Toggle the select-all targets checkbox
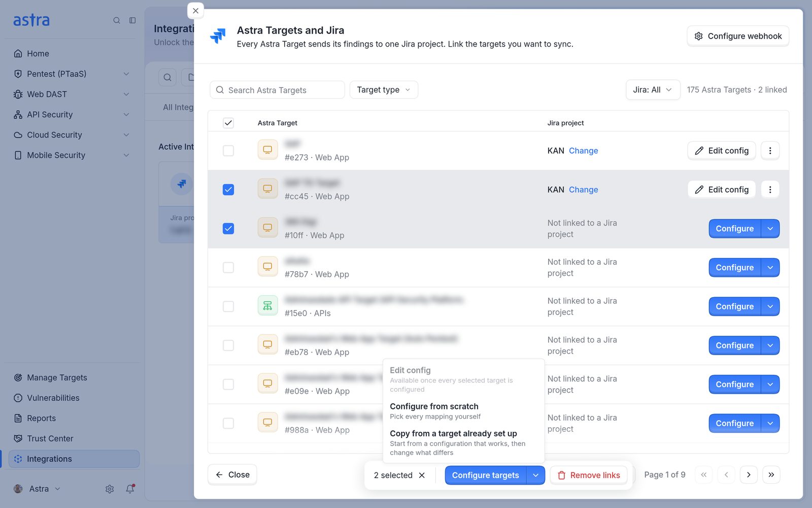This screenshot has height=508, width=812. pos(228,123)
